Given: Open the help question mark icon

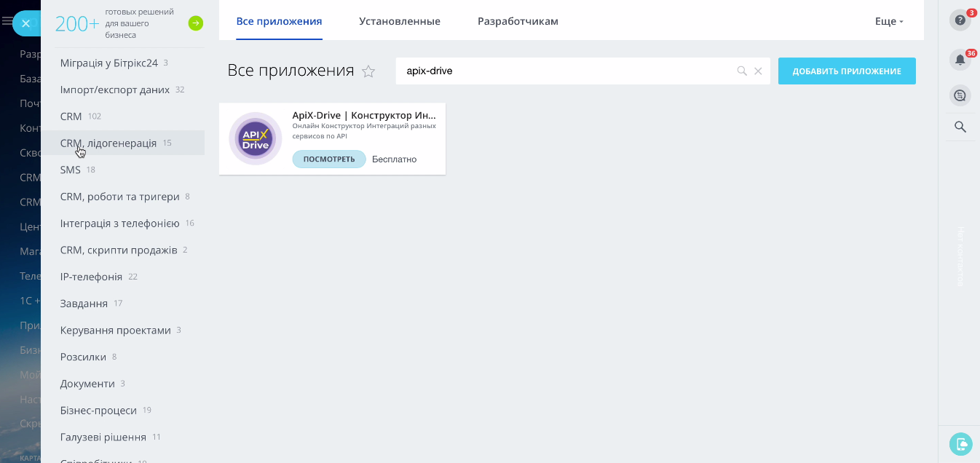Looking at the screenshot, I should point(960,20).
